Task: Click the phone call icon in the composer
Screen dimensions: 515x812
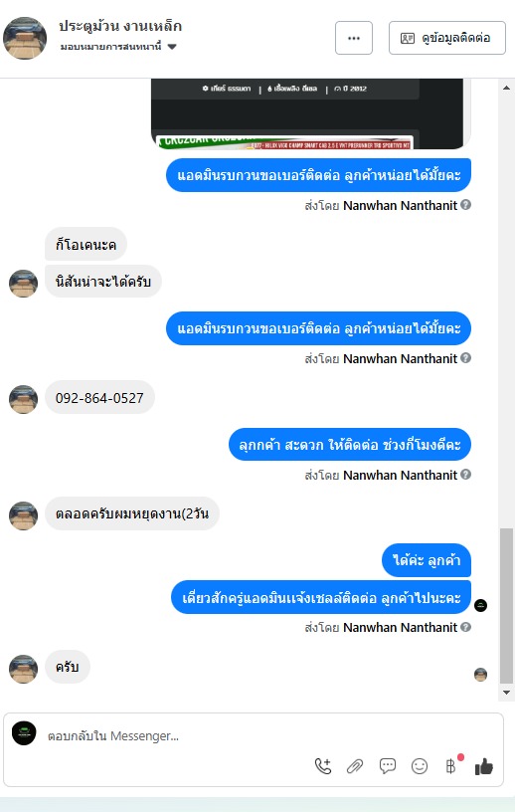Action: (x=323, y=766)
